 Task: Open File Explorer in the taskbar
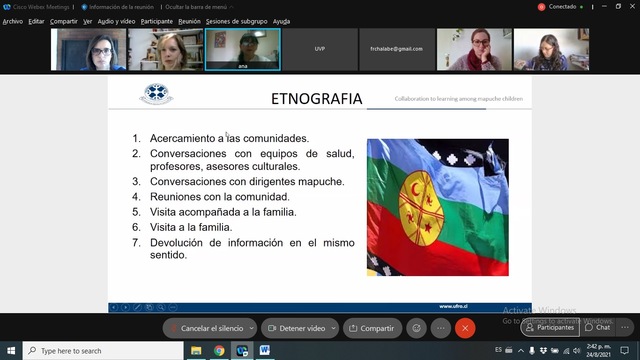(196, 351)
